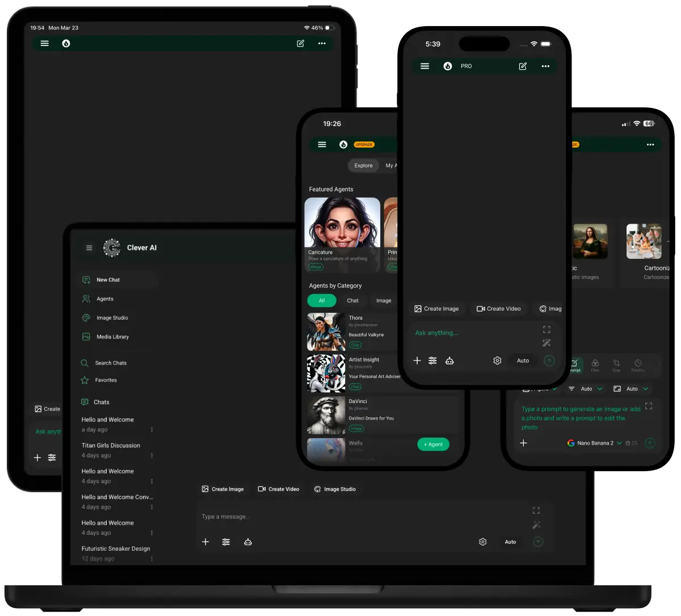Viewport: 681px width, 616px height.
Task: Tap the new chat compose icon on tablet
Action: point(300,44)
